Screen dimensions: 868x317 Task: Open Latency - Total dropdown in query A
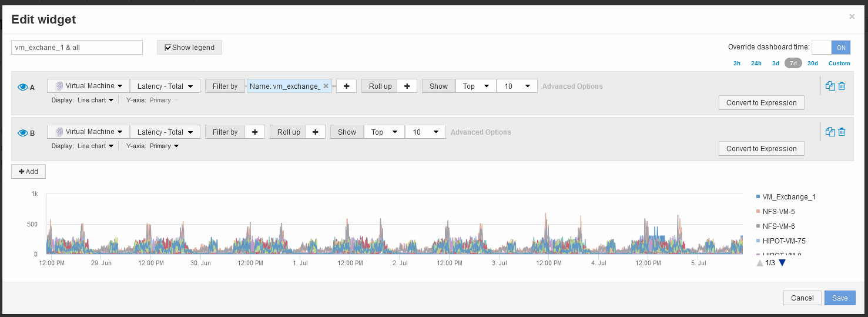(165, 86)
